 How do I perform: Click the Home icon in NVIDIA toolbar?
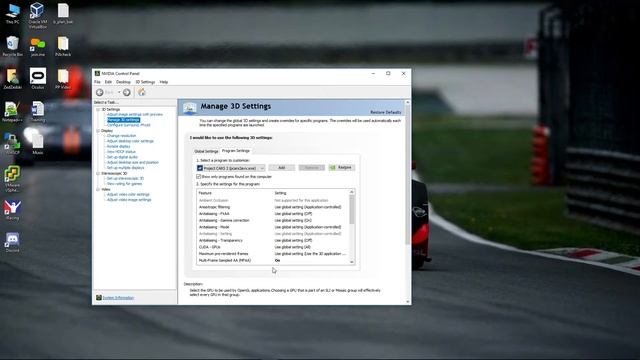tap(142, 92)
